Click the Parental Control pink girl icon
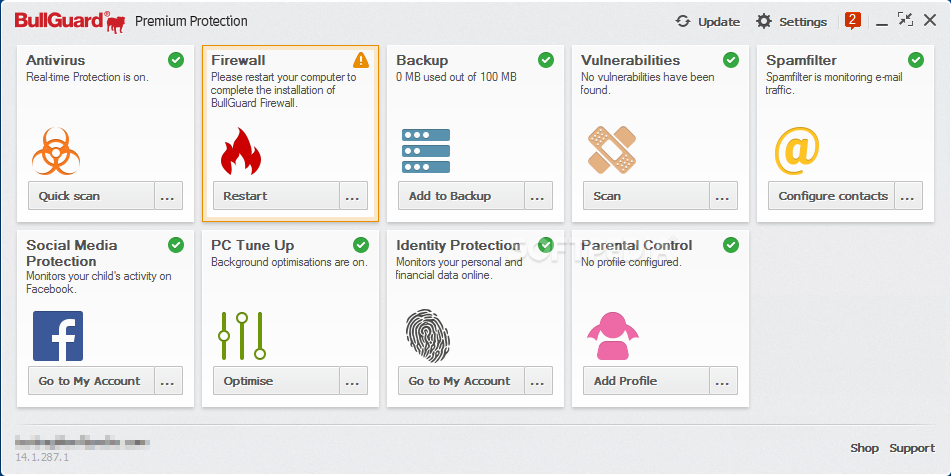The height and width of the screenshot is (476, 951). pos(613,336)
